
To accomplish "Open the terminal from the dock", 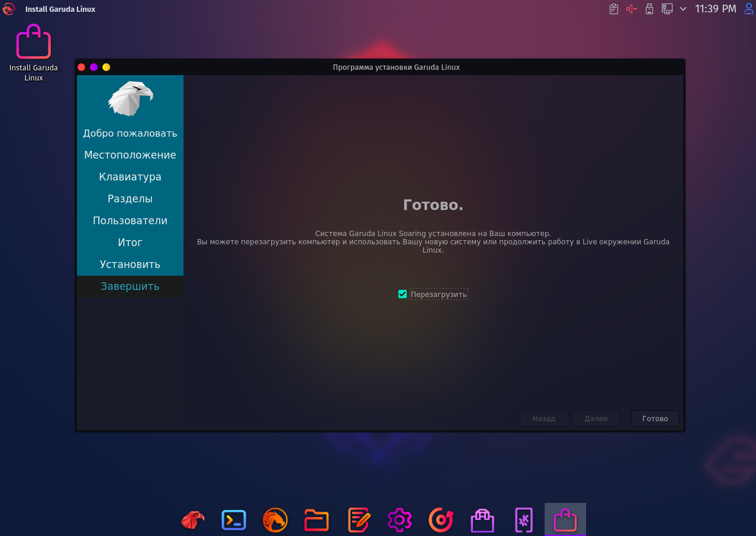I will coord(234,520).
